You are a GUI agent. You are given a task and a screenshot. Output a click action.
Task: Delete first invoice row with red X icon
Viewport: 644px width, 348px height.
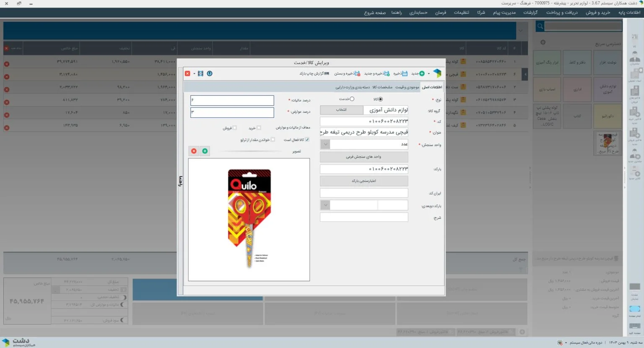(x=7, y=64)
